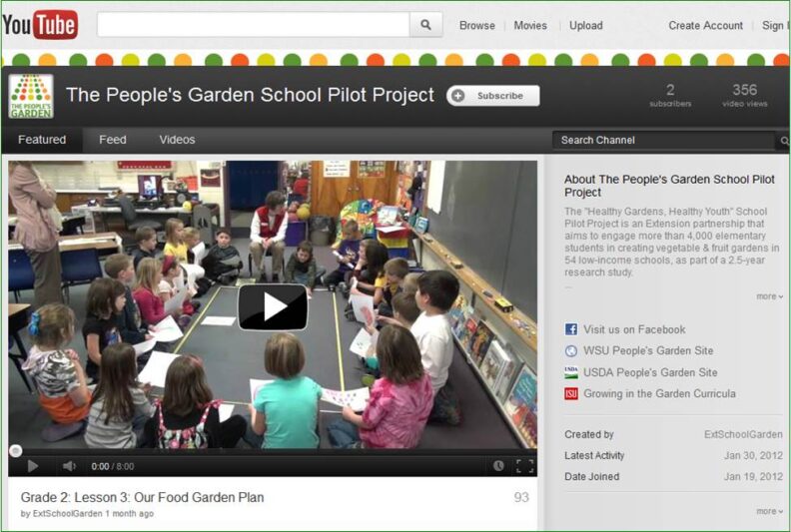Click the large play button overlay
This screenshot has width=791, height=532.
pyautogui.click(x=273, y=307)
